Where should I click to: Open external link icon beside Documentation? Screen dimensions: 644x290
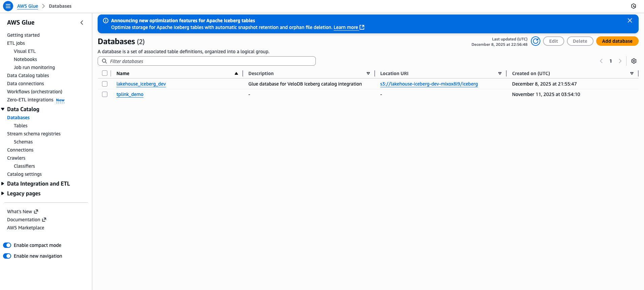(44, 220)
